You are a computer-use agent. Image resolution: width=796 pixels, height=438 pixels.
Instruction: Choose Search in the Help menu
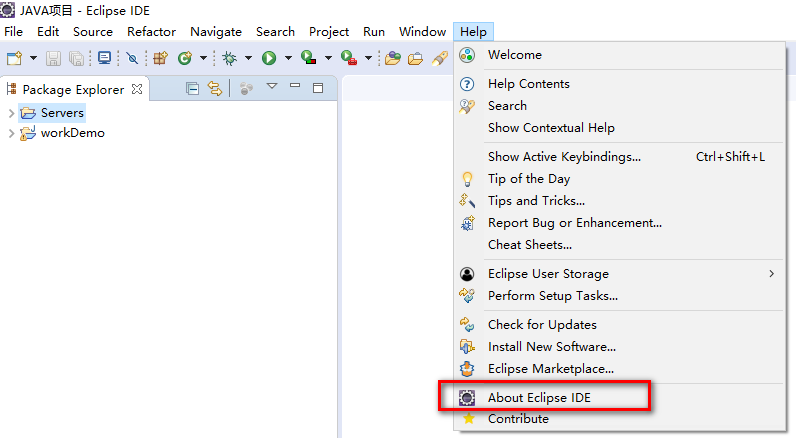click(x=619, y=106)
